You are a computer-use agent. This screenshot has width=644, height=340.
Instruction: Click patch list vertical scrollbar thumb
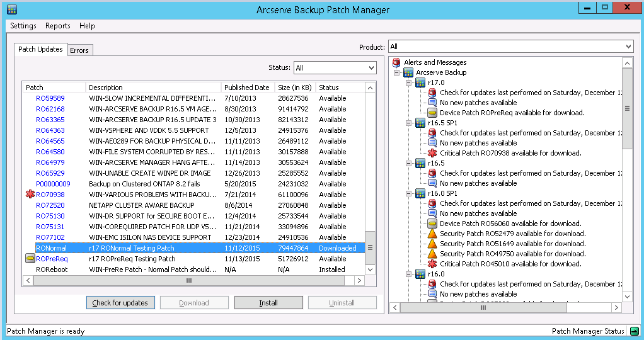pos(370,247)
